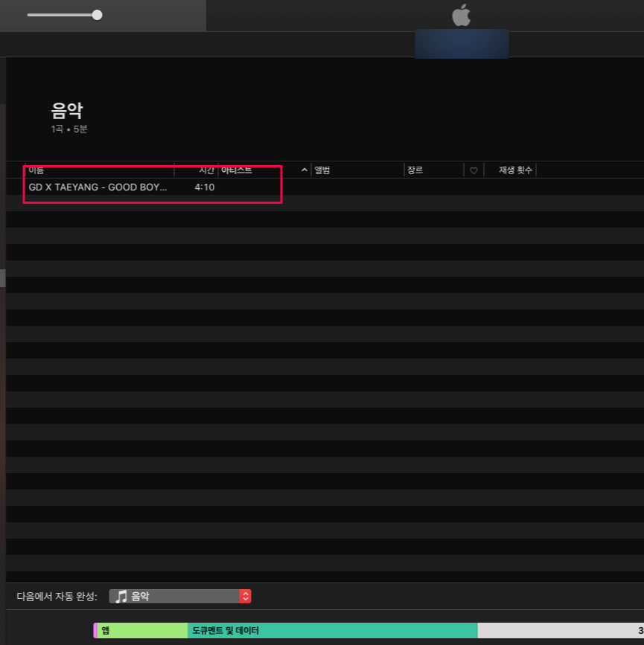Select the GD X TAEYANG - GOOD BOY song
Screen dimensions: 644x645
pyautogui.click(x=98, y=187)
